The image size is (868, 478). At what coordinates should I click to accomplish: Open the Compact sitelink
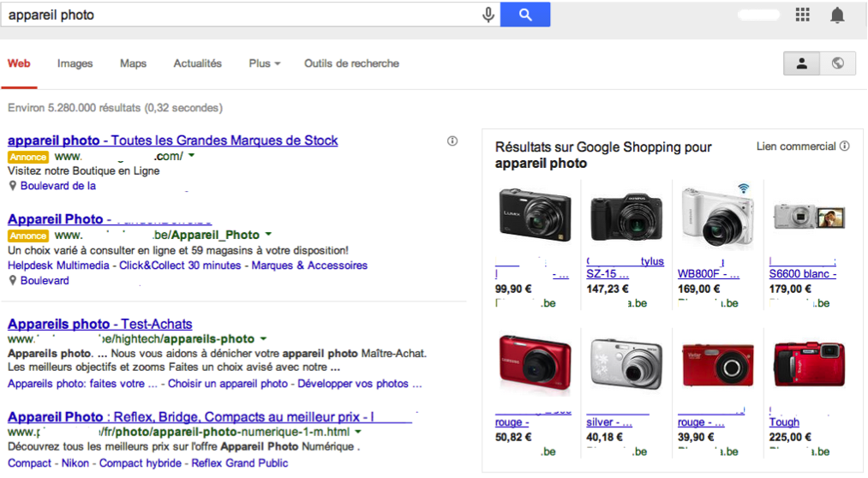29,463
